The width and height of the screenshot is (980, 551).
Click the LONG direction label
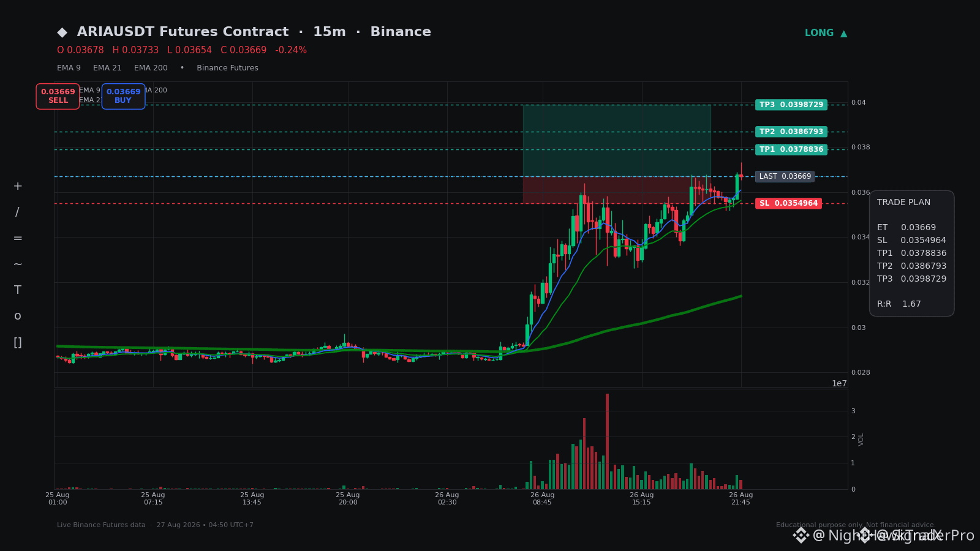(819, 33)
